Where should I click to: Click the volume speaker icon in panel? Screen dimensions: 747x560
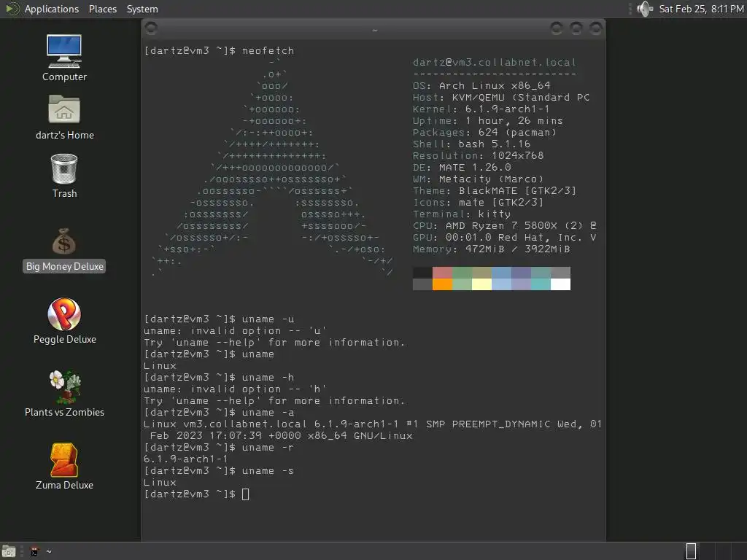click(645, 9)
